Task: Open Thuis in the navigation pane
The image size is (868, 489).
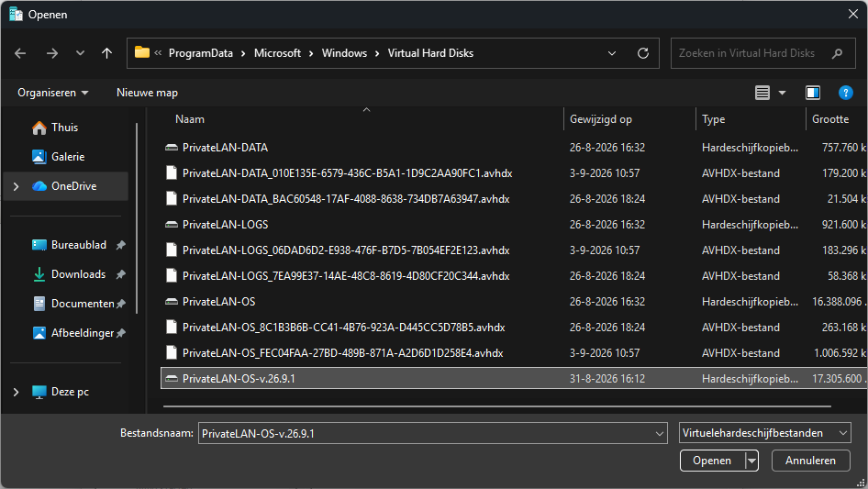Action: click(x=65, y=128)
